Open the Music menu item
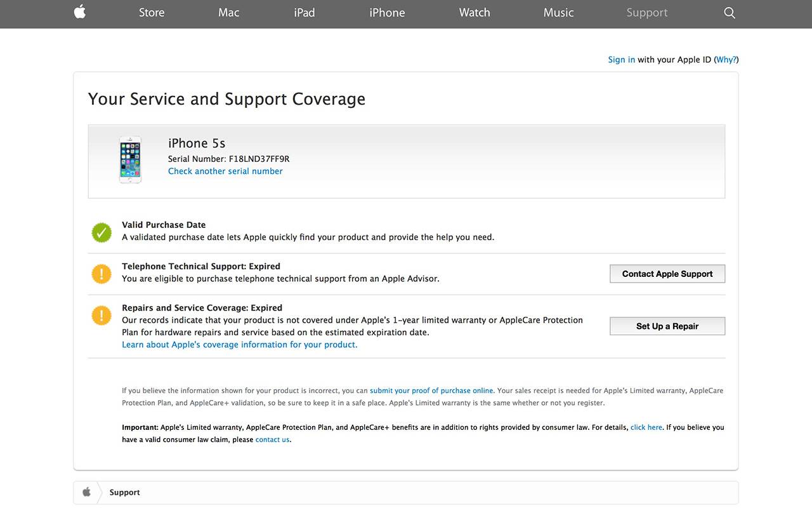Viewport: 812px width, 508px height. point(558,13)
